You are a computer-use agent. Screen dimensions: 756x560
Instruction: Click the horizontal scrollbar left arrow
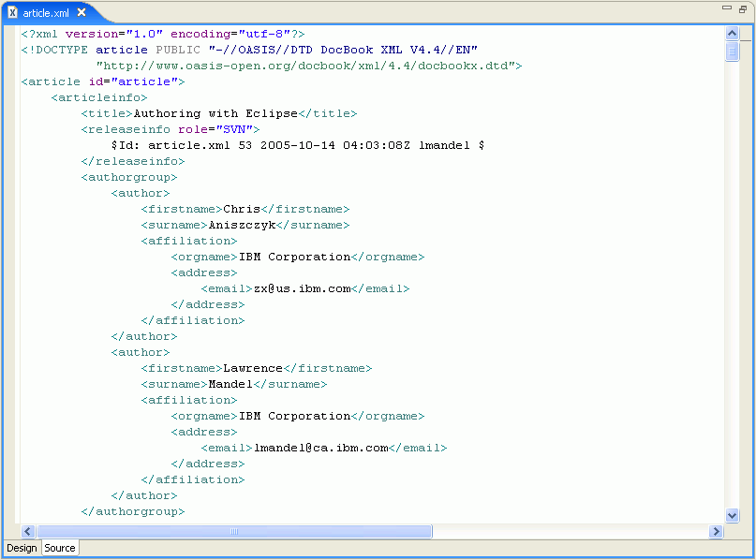point(27,531)
